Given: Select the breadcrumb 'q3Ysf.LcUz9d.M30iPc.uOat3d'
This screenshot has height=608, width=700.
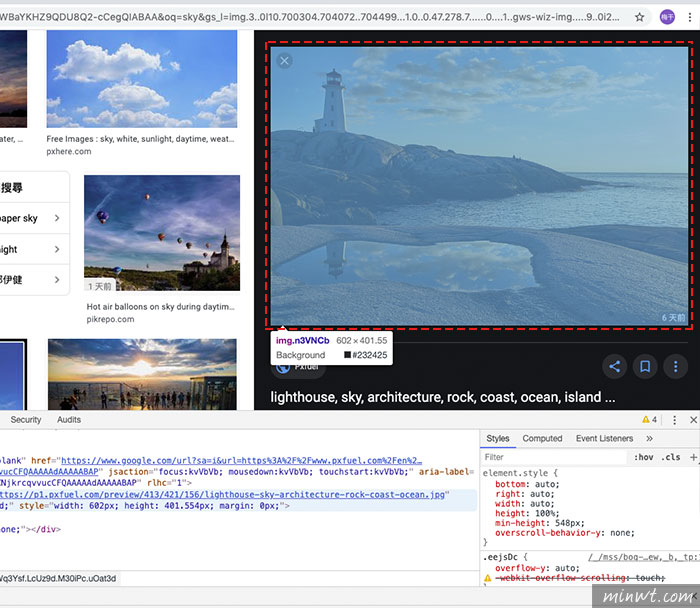Looking at the screenshot, I should tap(58, 579).
